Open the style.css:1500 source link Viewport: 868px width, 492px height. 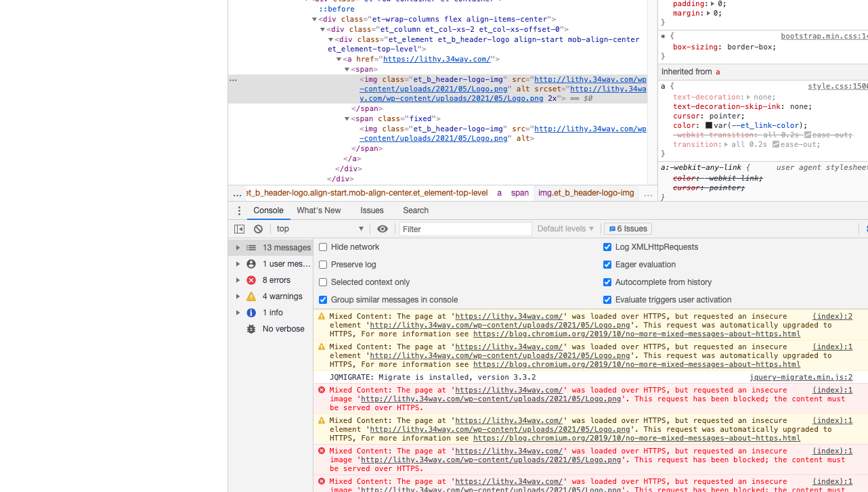click(x=838, y=86)
